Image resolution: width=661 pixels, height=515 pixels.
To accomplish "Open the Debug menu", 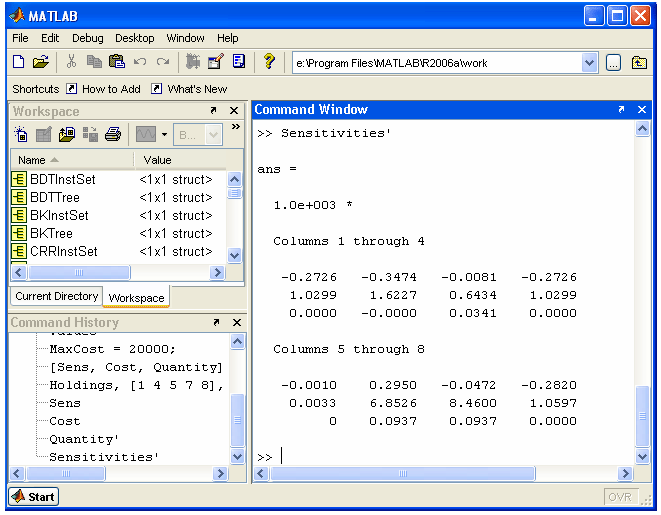I will coord(88,38).
